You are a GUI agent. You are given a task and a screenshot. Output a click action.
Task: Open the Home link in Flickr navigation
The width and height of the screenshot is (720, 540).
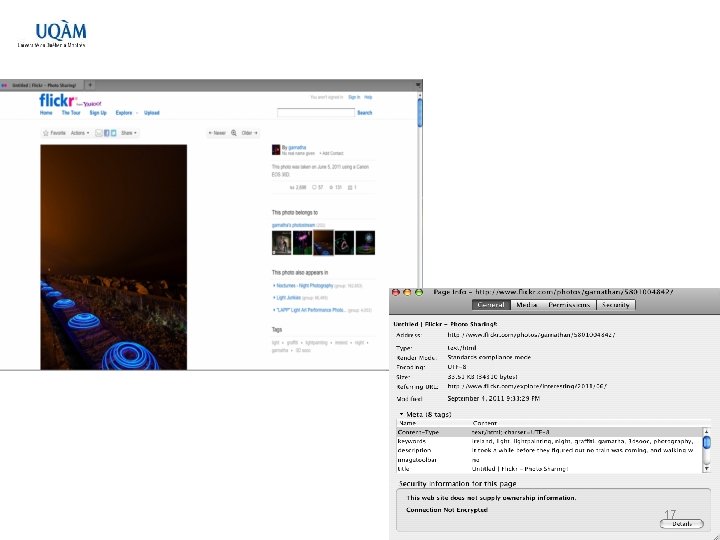click(46, 113)
